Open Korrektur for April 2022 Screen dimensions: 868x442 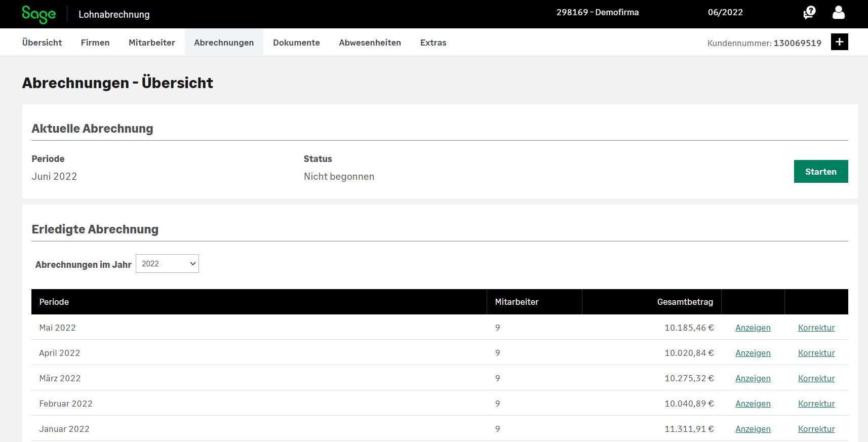coord(816,353)
